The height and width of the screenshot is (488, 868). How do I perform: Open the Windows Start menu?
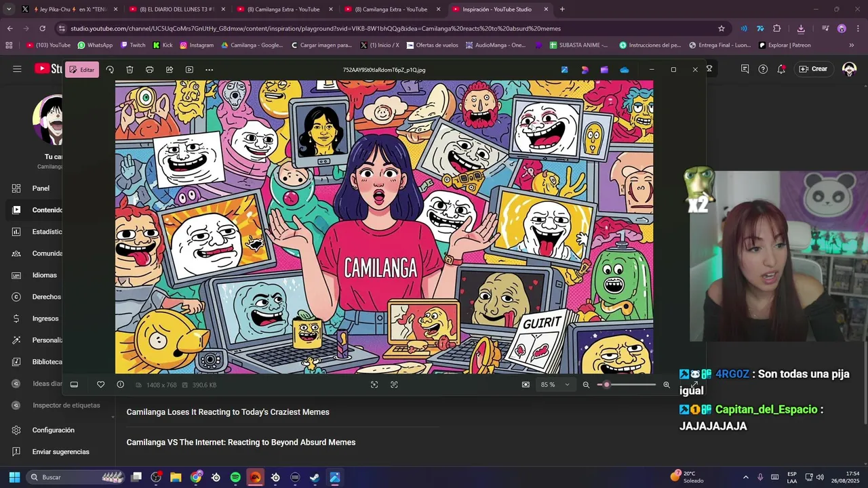(x=14, y=477)
